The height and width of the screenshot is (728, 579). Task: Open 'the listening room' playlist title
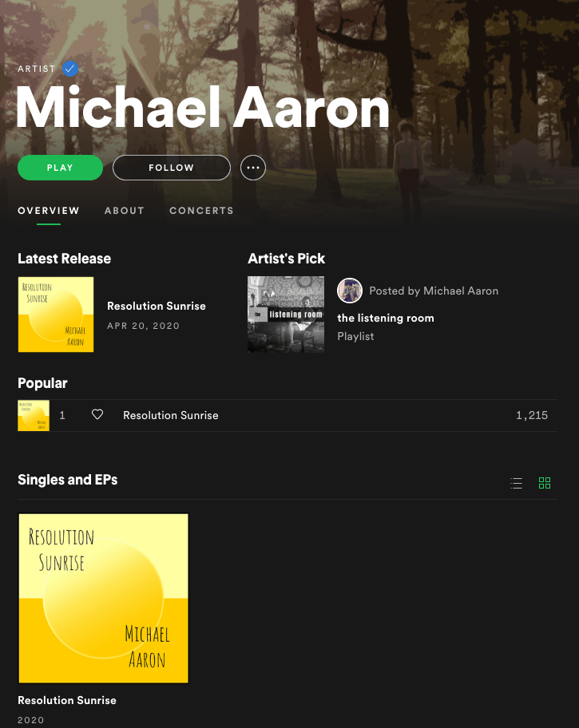click(x=386, y=318)
